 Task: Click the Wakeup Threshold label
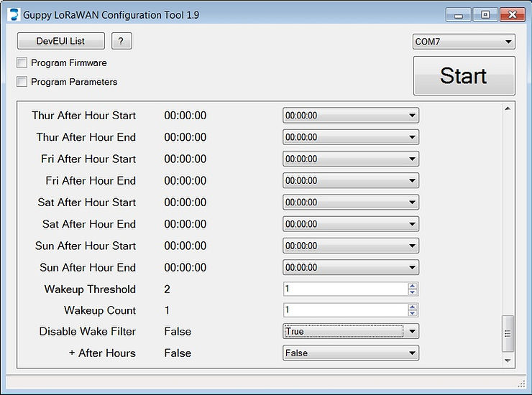click(90, 289)
